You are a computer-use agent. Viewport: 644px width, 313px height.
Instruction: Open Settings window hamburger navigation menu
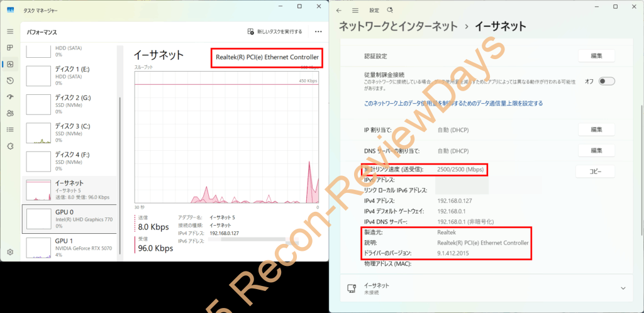(x=355, y=10)
